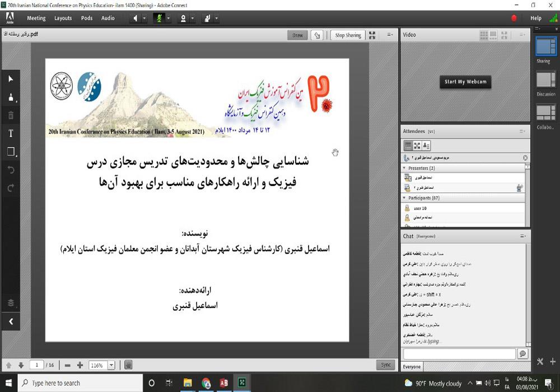Image resolution: width=560 pixels, height=392 pixels.
Task: Toggle the Sync button
Action: 385,365
